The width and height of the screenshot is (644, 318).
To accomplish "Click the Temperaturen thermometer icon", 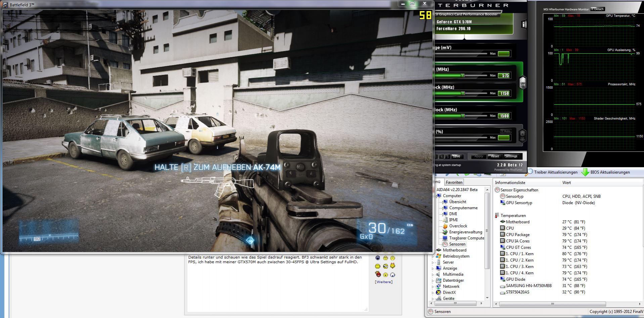I will pyautogui.click(x=497, y=216).
